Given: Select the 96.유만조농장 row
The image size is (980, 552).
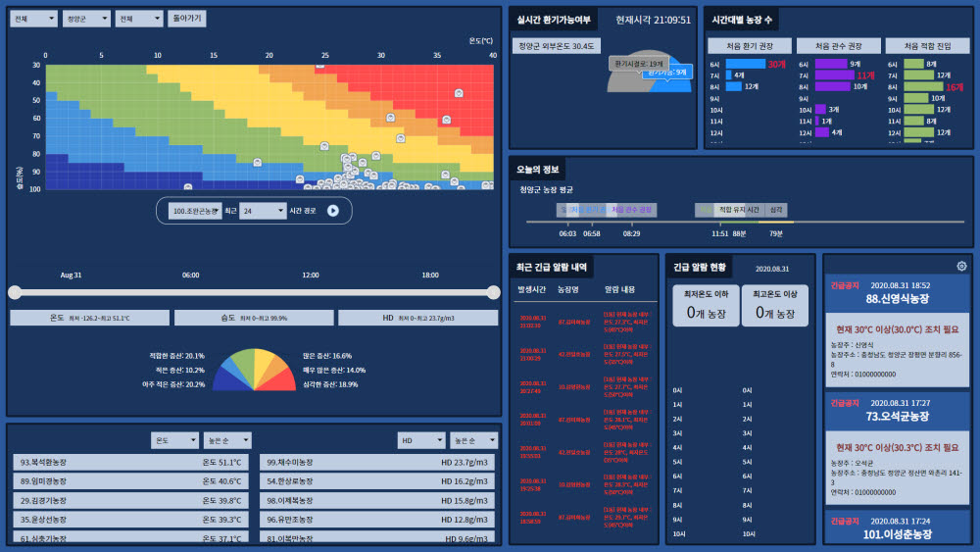Looking at the screenshot, I should click(377, 520).
